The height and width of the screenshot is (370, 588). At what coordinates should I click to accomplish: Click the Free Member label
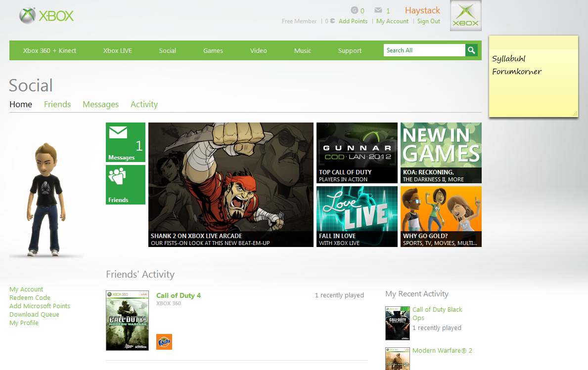pos(299,21)
